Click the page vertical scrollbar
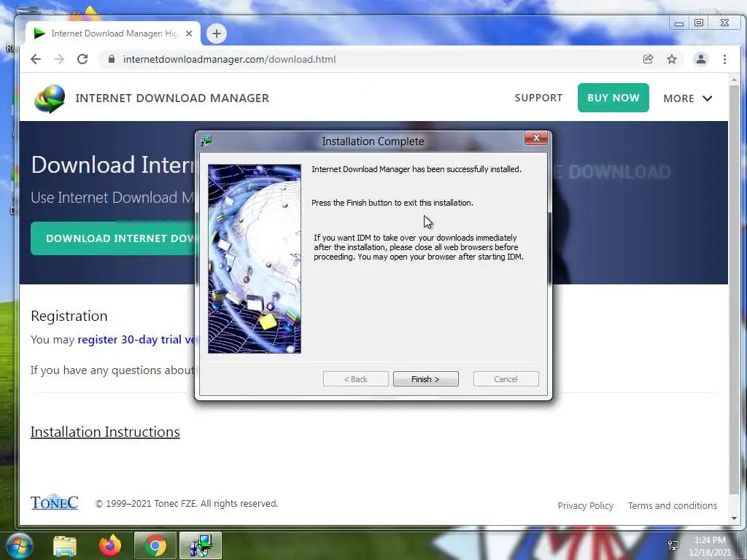 click(x=734, y=290)
